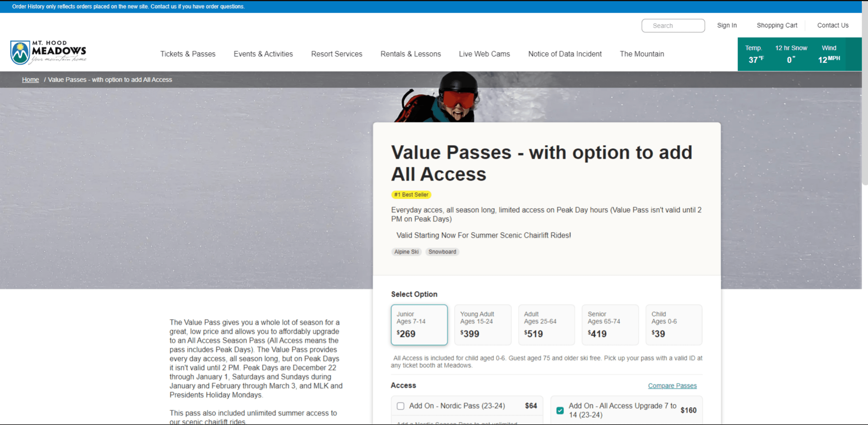
Task: Click the Sign In link
Action: pos(727,25)
